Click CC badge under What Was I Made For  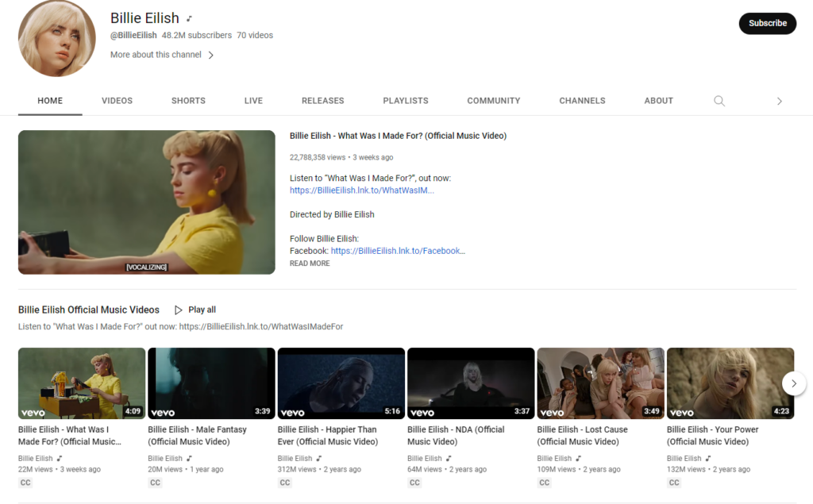click(25, 483)
